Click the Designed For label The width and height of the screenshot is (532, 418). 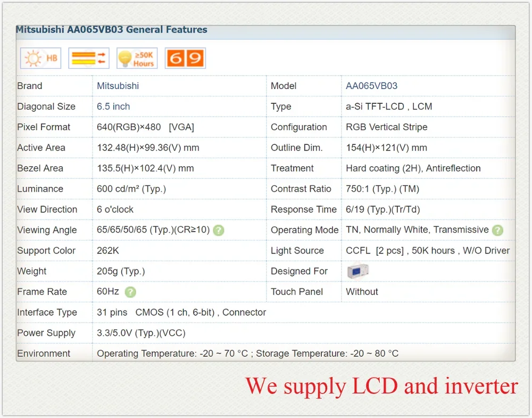point(299,272)
